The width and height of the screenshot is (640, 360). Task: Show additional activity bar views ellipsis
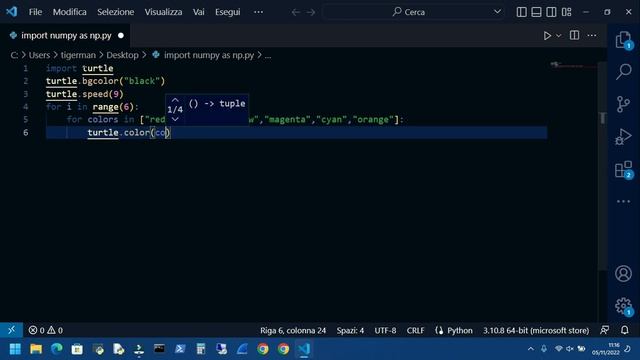click(623, 201)
